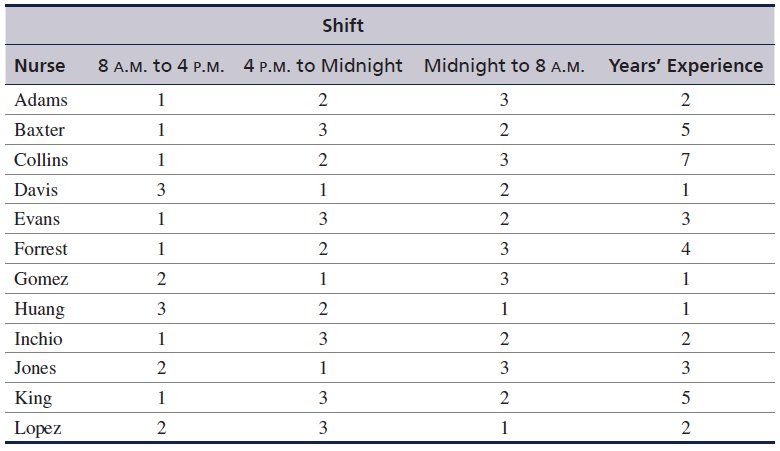Click the 4 P.M. to Midnight header

[323, 66]
